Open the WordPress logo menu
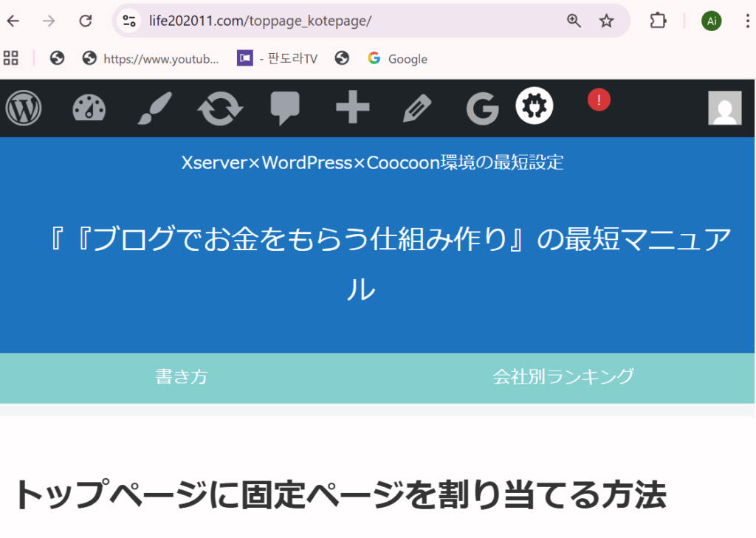756x538 pixels. pos(24,109)
